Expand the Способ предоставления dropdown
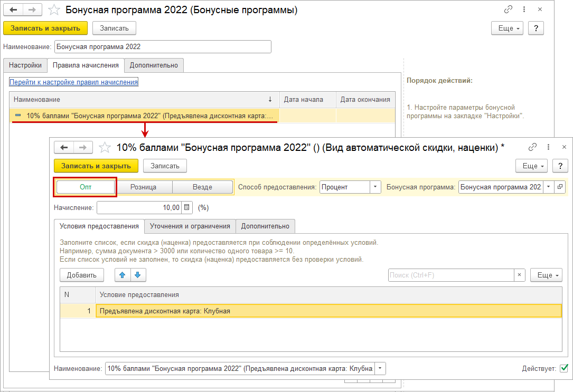Viewport: 573px width, 392px height. (x=375, y=187)
